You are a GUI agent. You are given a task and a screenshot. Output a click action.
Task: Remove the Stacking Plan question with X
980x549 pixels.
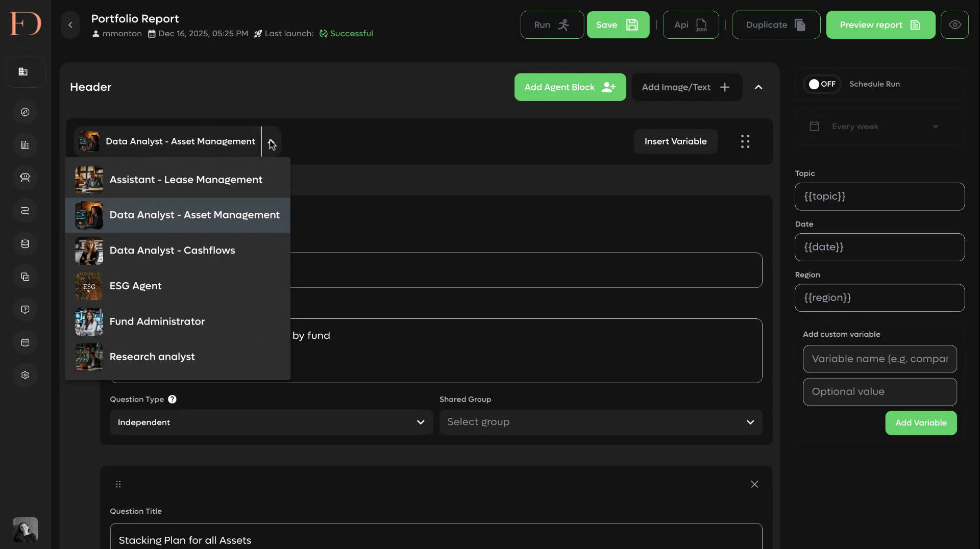point(754,484)
